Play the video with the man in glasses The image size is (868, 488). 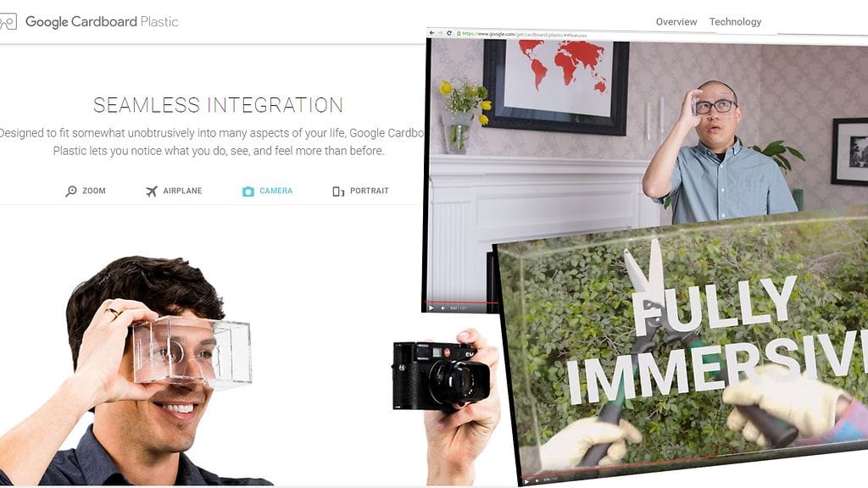[431, 308]
